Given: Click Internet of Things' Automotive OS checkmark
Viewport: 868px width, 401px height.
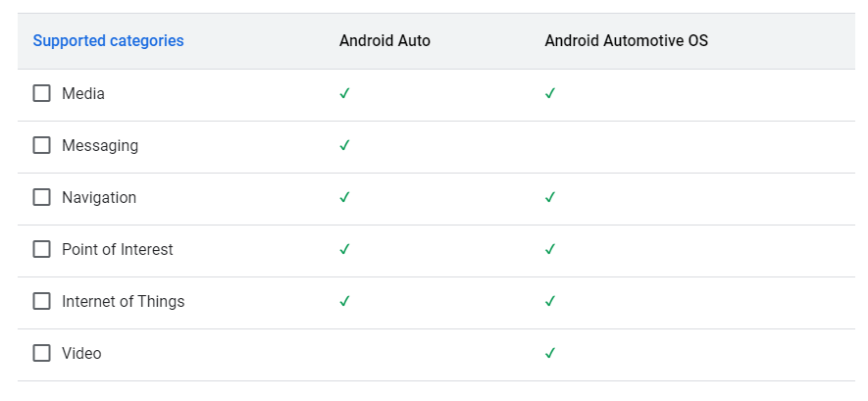Looking at the screenshot, I should tap(549, 301).
